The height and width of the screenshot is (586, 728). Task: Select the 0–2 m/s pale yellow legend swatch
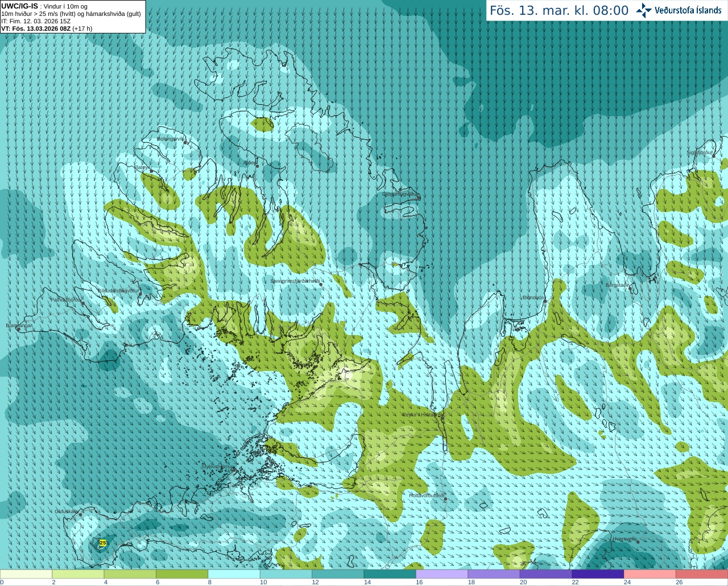click(x=26, y=574)
